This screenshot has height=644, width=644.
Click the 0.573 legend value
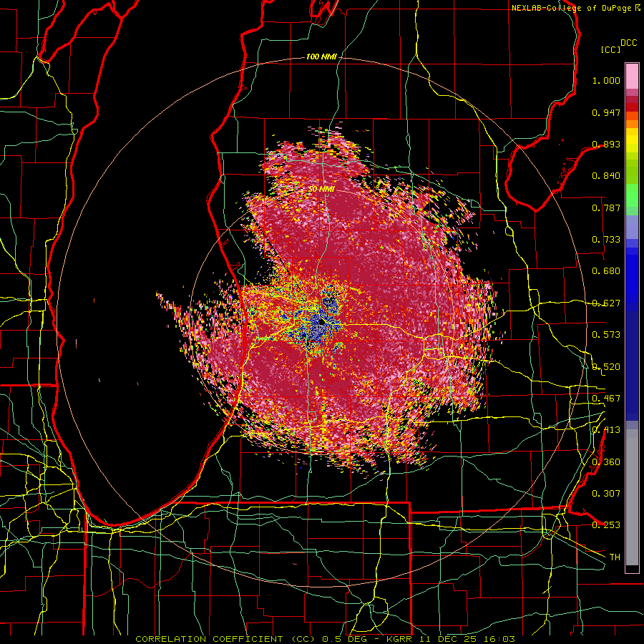606,335
